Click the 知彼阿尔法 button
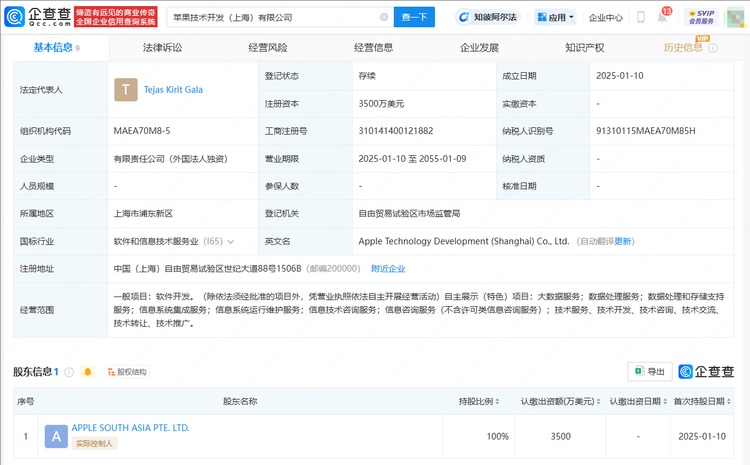Screen dimensions: 750x465 [487, 17]
